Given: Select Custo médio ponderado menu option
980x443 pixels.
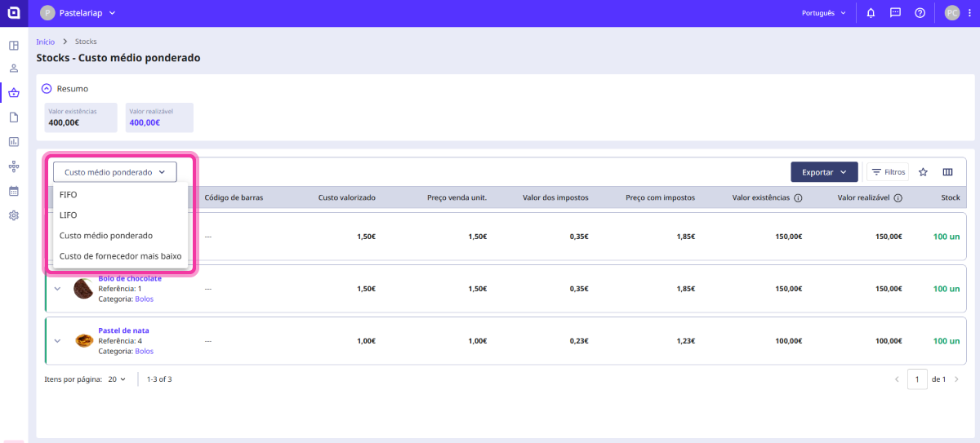Looking at the screenshot, I should [x=121, y=236].
